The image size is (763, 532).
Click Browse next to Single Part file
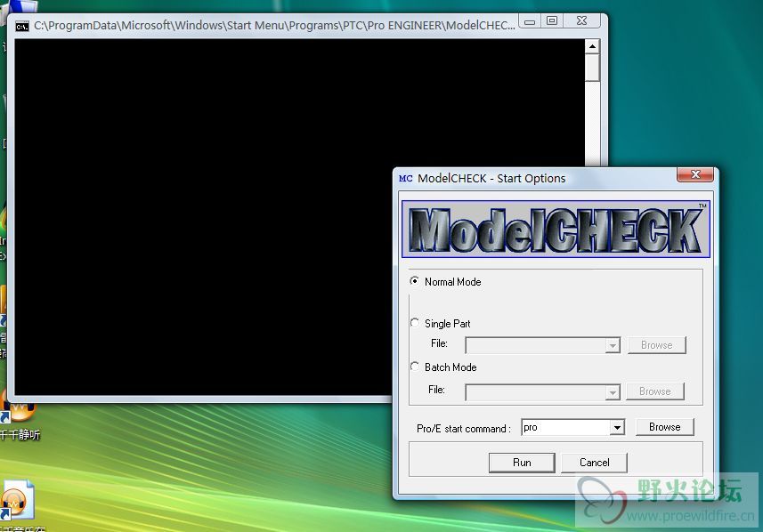pyautogui.click(x=656, y=345)
